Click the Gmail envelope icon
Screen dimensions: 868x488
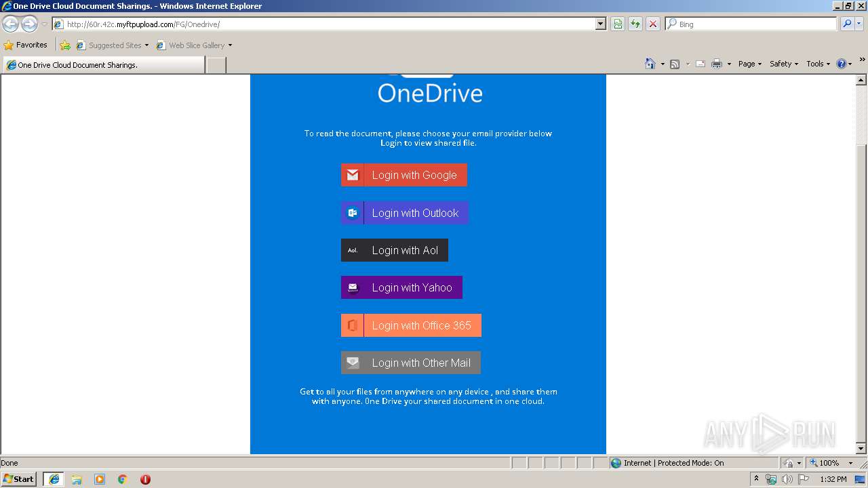(353, 175)
